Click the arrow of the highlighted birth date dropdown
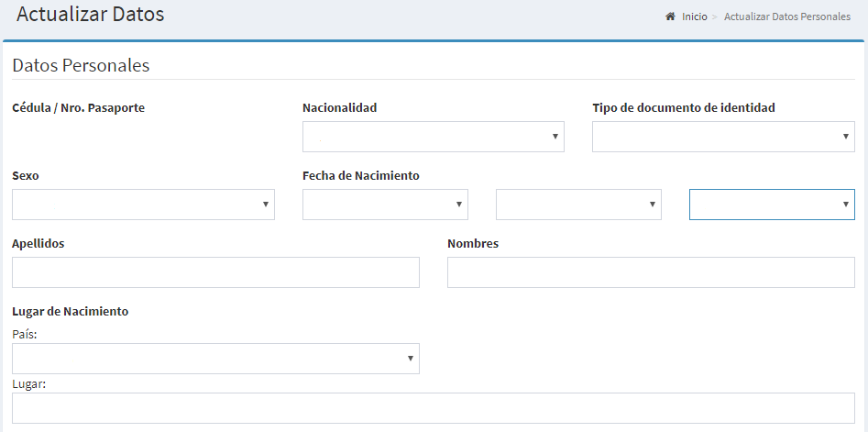 pos(846,205)
